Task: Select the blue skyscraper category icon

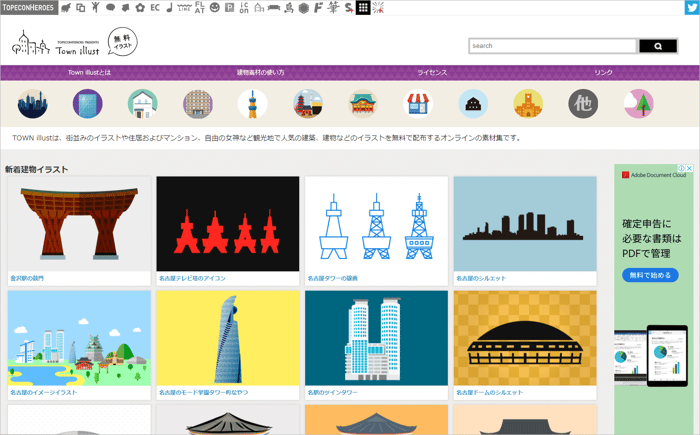Action: pos(87,104)
